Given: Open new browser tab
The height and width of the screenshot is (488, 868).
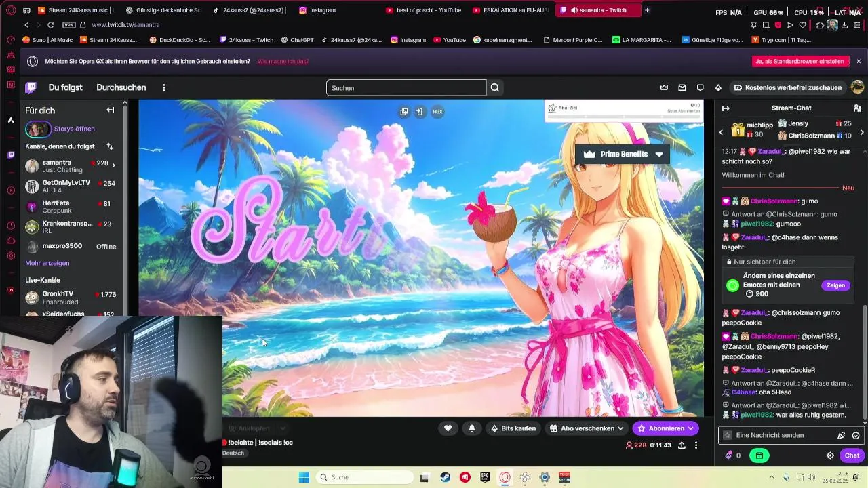Looking at the screenshot, I should (x=647, y=10).
